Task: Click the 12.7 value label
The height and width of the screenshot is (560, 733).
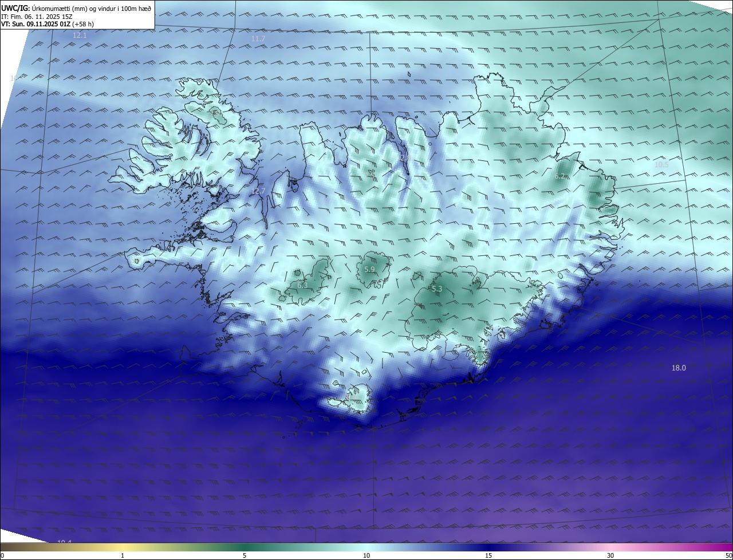Action: point(258,191)
